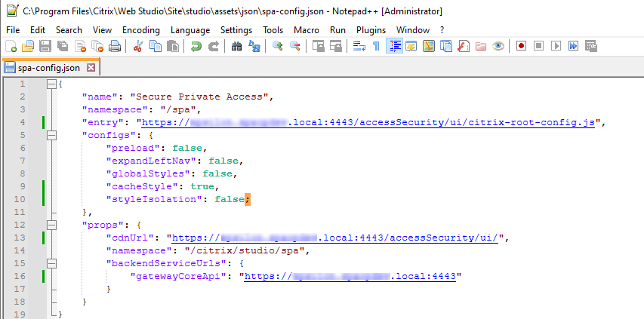Cut selection using the scissors icon
This screenshot has width=644, height=319.
[x=137, y=46]
